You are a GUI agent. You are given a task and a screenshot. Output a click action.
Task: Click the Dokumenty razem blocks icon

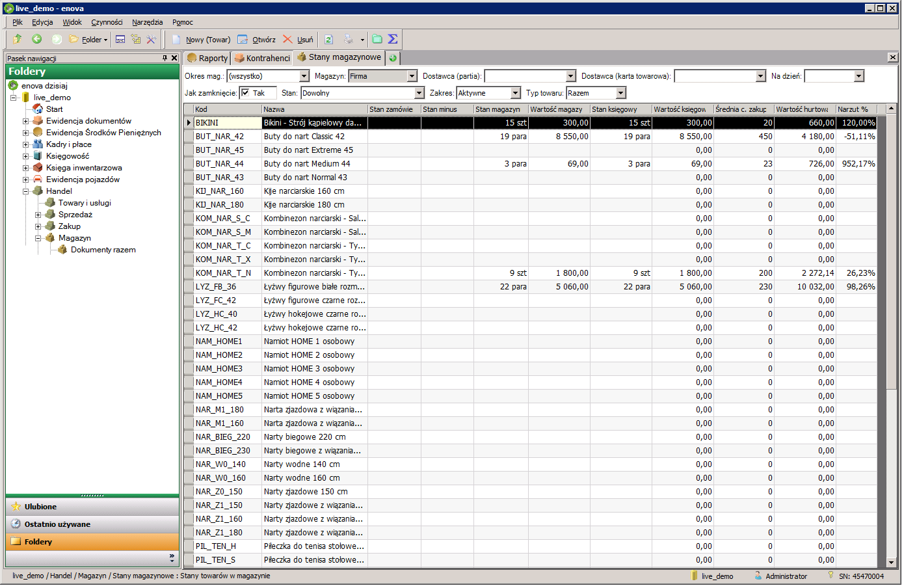(63, 250)
